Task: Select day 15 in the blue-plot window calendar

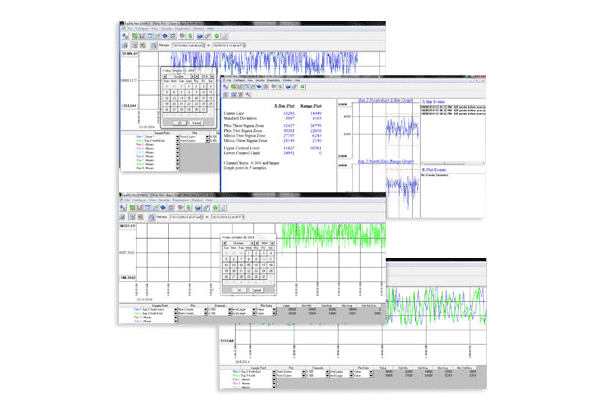Action: pyautogui.click(x=189, y=98)
